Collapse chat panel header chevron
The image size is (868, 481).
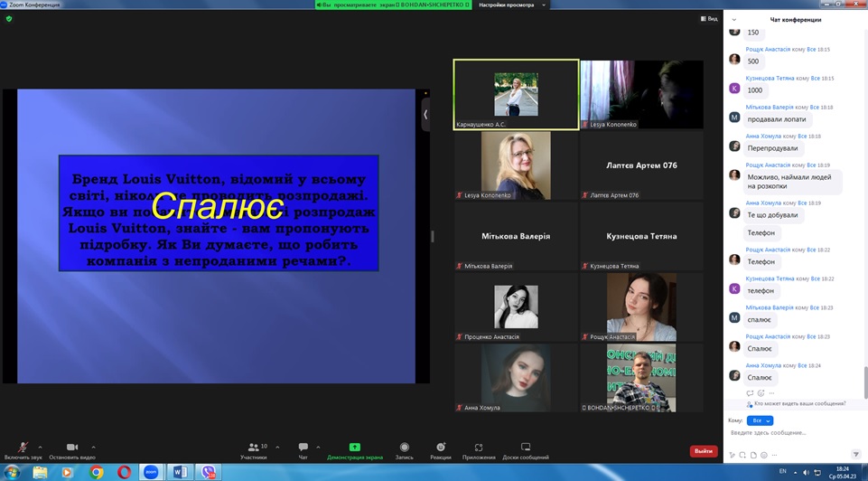[x=734, y=19]
